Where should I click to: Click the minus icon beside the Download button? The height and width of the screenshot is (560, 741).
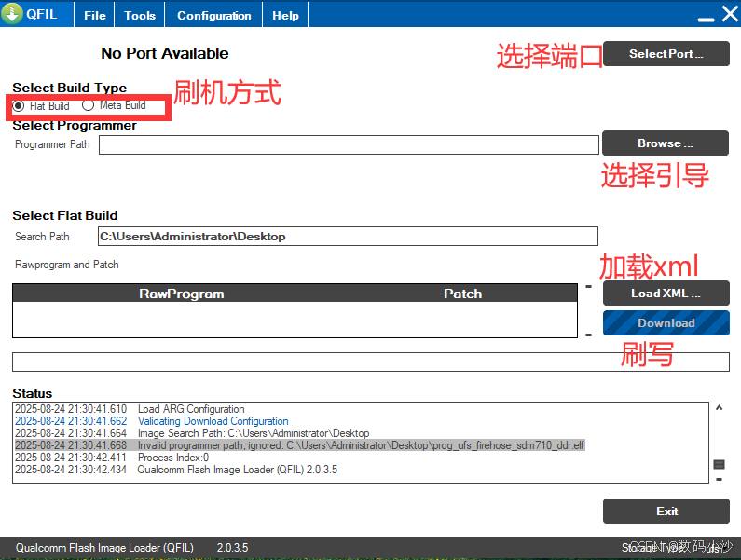point(588,335)
